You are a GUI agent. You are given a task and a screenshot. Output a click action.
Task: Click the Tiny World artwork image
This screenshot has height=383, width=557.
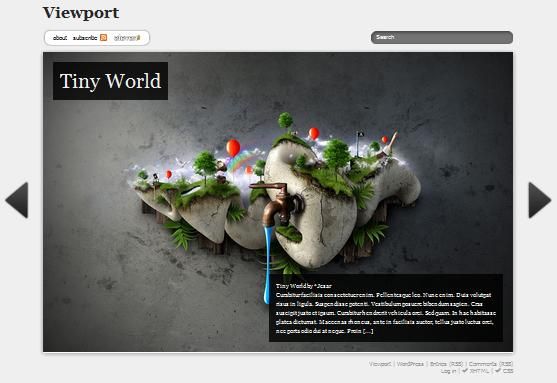[278, 202]
